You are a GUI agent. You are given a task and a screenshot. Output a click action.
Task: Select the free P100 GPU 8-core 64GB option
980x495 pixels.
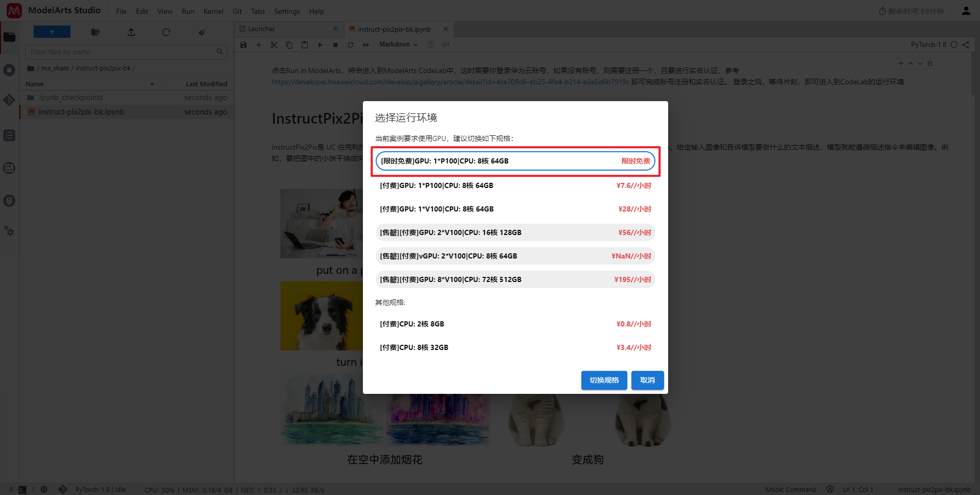pos(516,161)
